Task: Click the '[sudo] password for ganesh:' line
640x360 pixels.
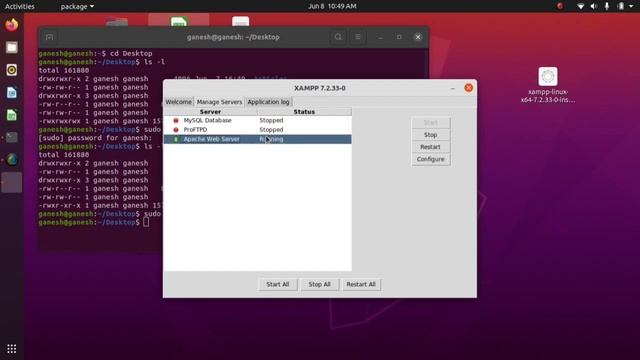Action: point(95,138)
